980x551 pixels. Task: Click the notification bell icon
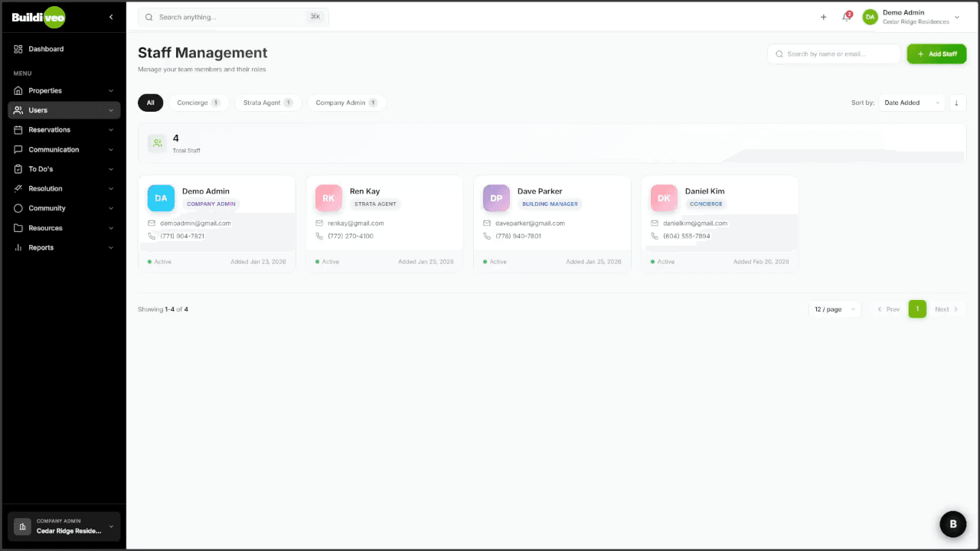point(845,17)
